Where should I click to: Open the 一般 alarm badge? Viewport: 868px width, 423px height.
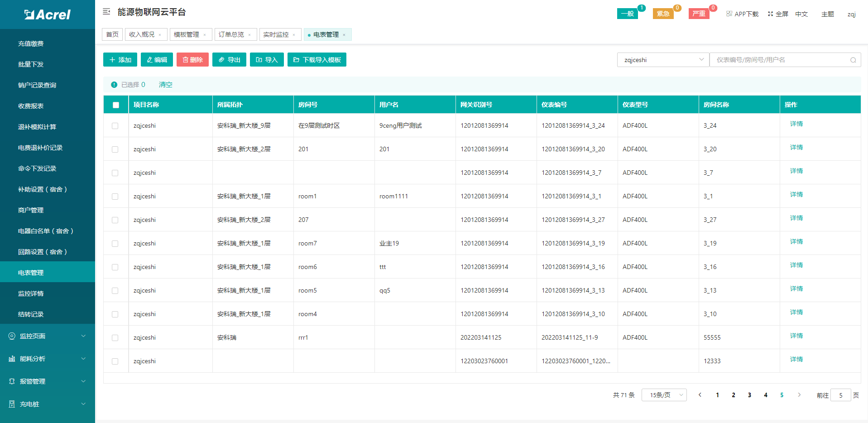click(628, 14)
